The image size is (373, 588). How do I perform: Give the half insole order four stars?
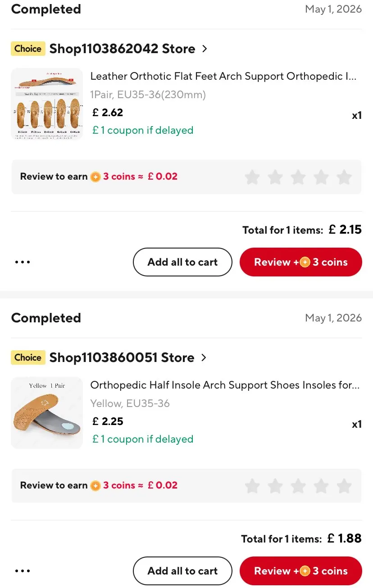(x=321, y=486)
